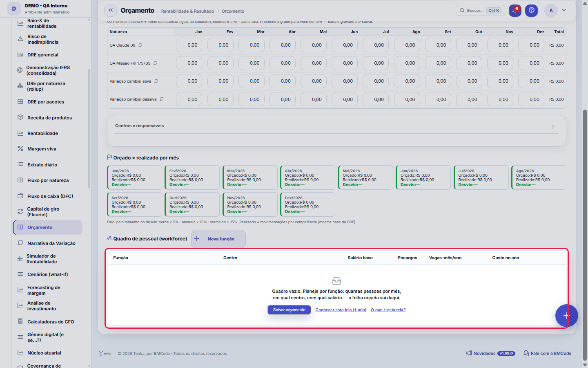Click the Salvar orçamento button
588x368 pixels.
click(289, 310)
